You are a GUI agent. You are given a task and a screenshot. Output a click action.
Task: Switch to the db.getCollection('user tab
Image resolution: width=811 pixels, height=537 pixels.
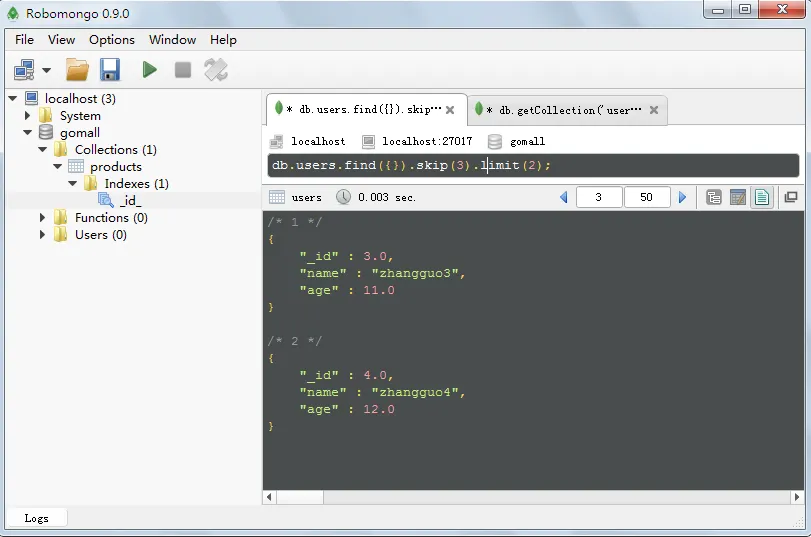(567, 110)
